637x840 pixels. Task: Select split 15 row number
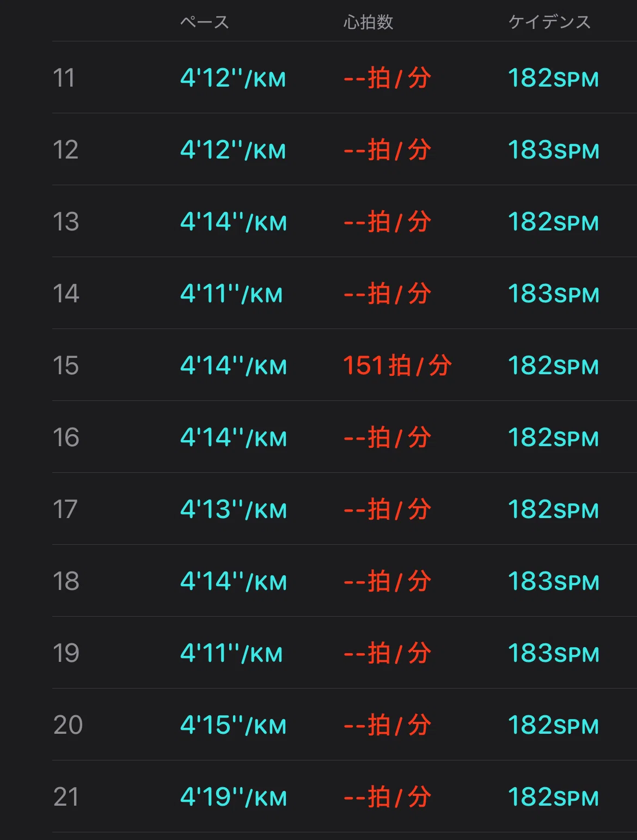[66, 366]
